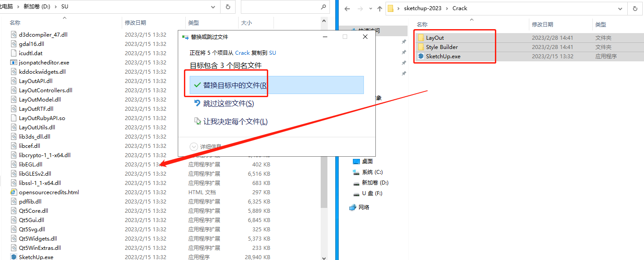Sort SU files by 修改日期 column

[135, 23]
